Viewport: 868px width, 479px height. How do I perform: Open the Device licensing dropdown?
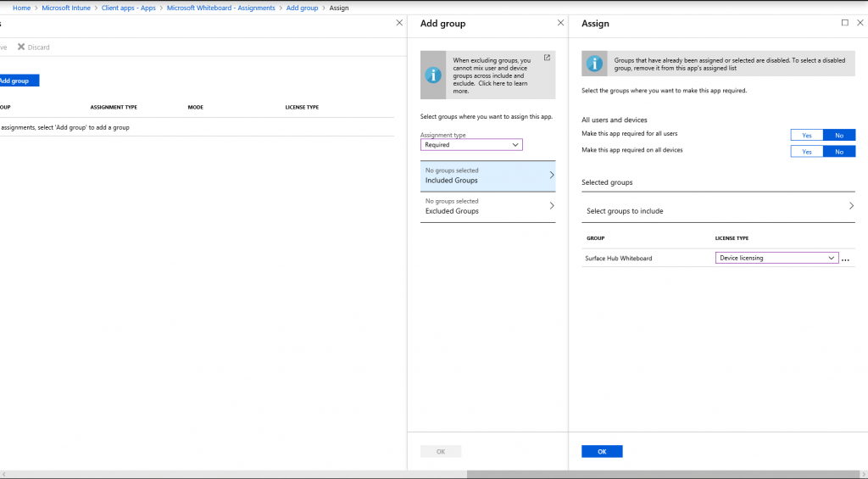[777, 259]
